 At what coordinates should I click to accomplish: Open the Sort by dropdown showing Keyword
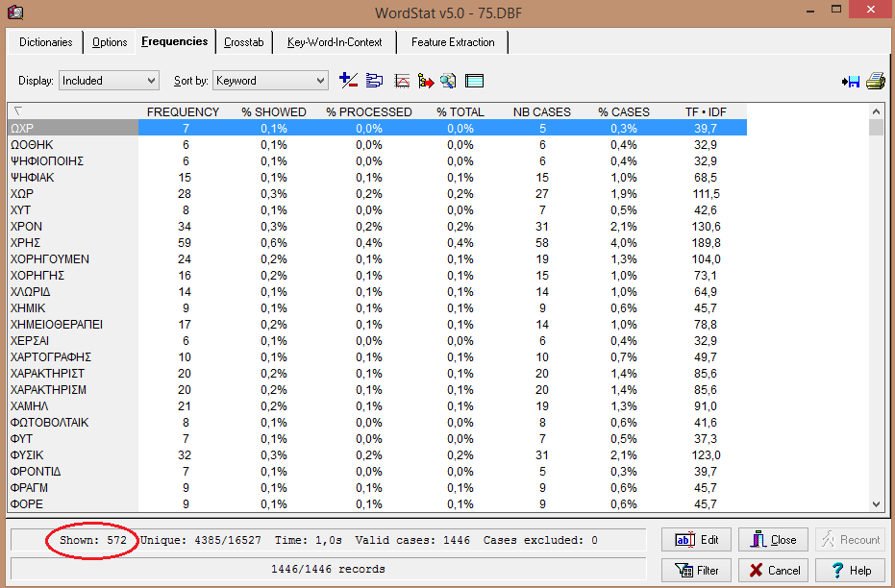(x=270, y=81)
